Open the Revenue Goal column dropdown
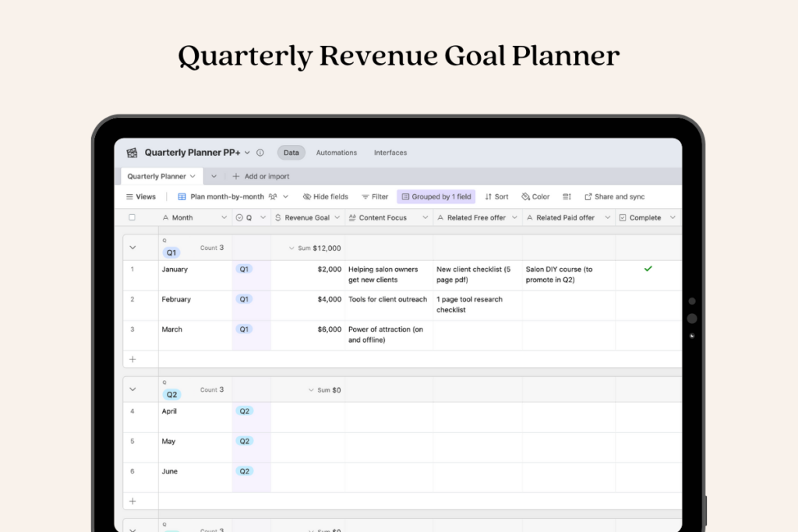The image size is (798, 532). [x=337, y=218]
